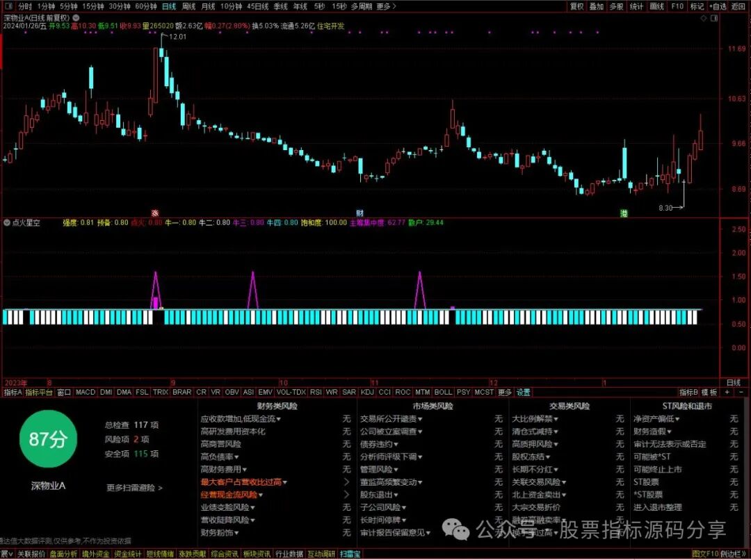Screen dimensions: 751x560
Task: Select RSI indicator
Action: pyautogui.click(x=316, y=392)
